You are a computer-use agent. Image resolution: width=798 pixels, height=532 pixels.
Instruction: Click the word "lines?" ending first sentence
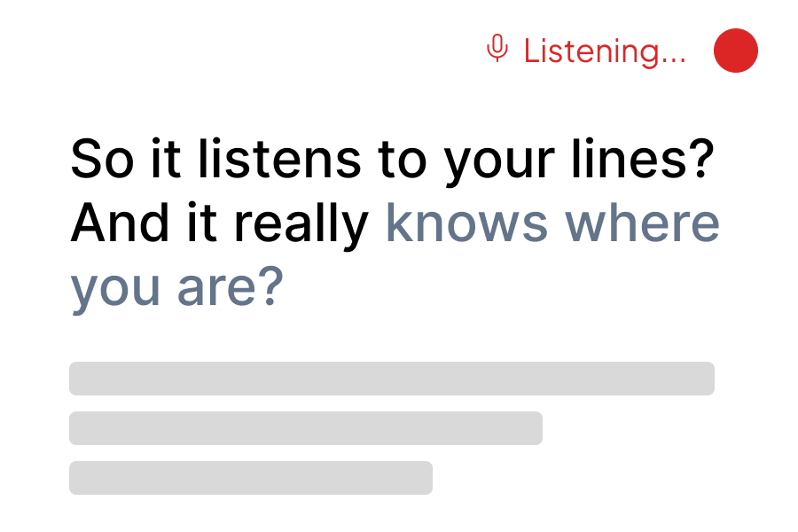643,159
